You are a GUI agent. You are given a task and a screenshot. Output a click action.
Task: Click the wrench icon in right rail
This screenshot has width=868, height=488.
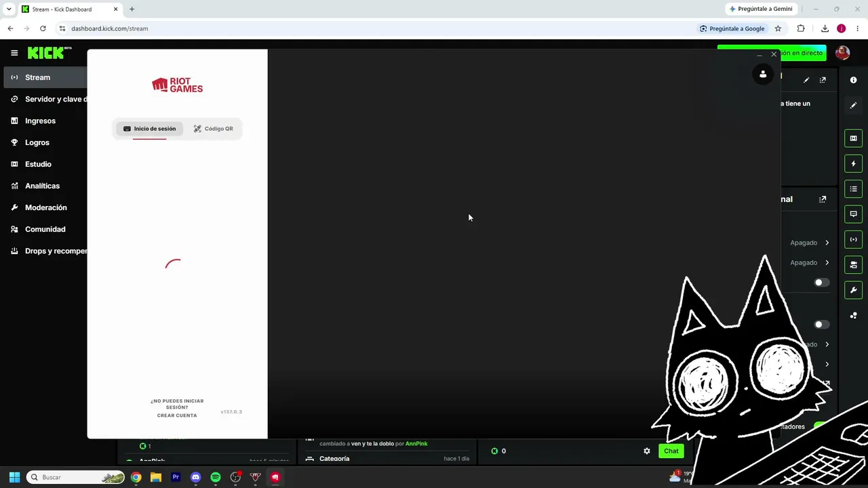coord(853,290)
